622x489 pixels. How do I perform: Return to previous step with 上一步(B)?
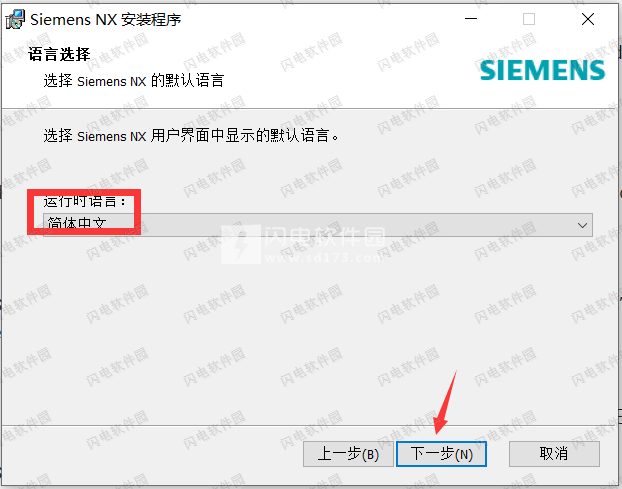pyautogui.click(x=348, y=454)
